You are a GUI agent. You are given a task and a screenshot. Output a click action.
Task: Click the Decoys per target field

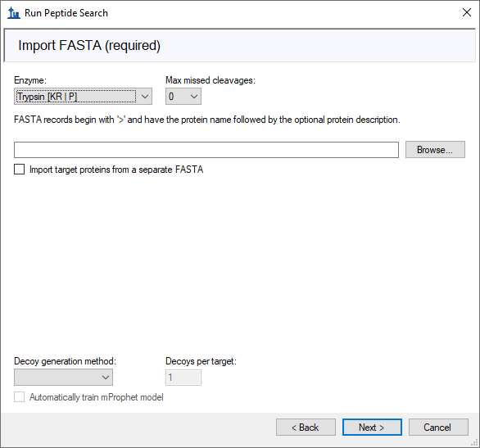[x=183, y=378]
